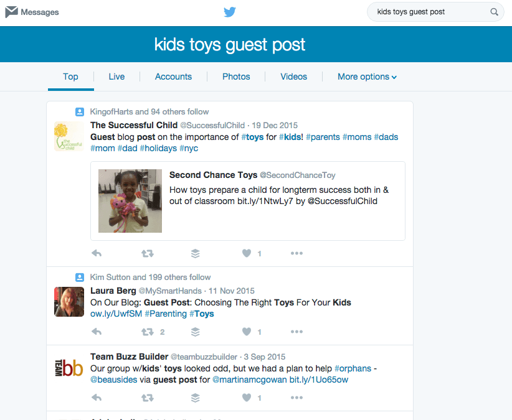The height and width of the screenshot is (420, 512).
Task: Open Messages envelope icon
Action: [x=12, y=12]
